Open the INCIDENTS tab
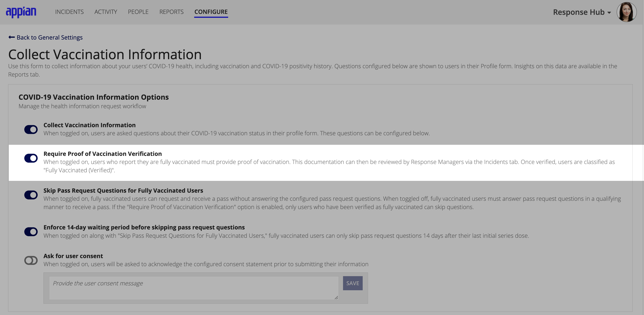 point(69,11)
